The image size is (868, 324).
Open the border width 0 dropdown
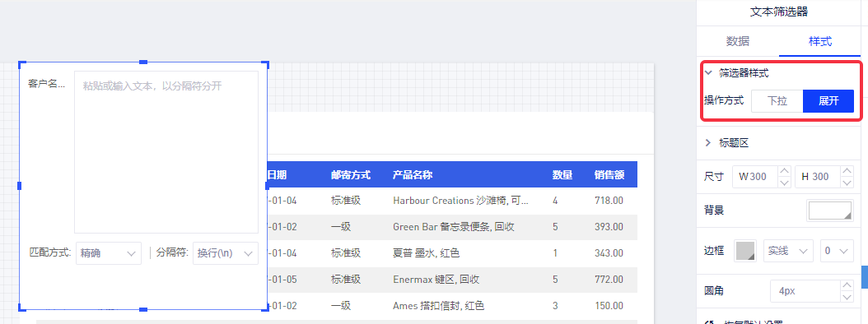pos(835,251)
